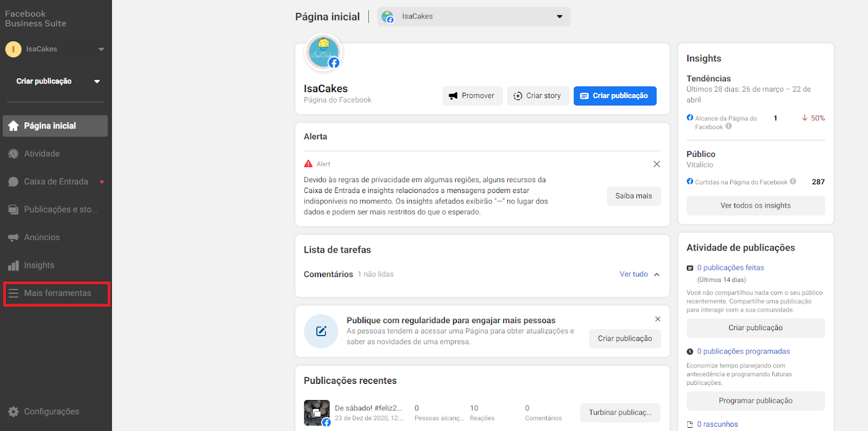Open the 0 rascunhos link

tap(718, 424)
